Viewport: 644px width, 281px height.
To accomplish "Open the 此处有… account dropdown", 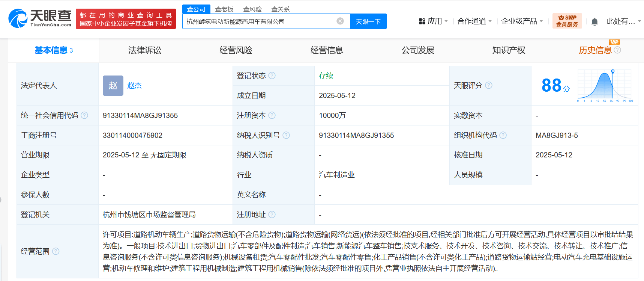I will tap(624, 21).
